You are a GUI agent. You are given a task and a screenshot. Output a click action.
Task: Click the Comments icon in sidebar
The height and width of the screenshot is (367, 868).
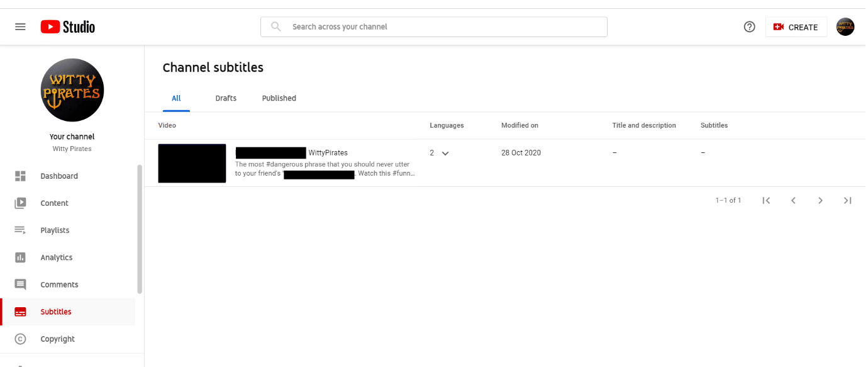20,285
